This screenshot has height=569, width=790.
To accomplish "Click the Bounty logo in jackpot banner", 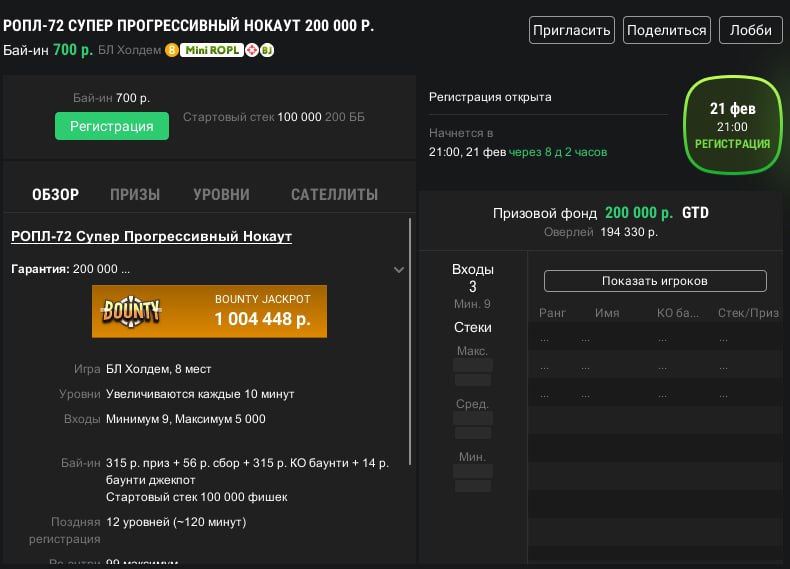I will point(132,311).
